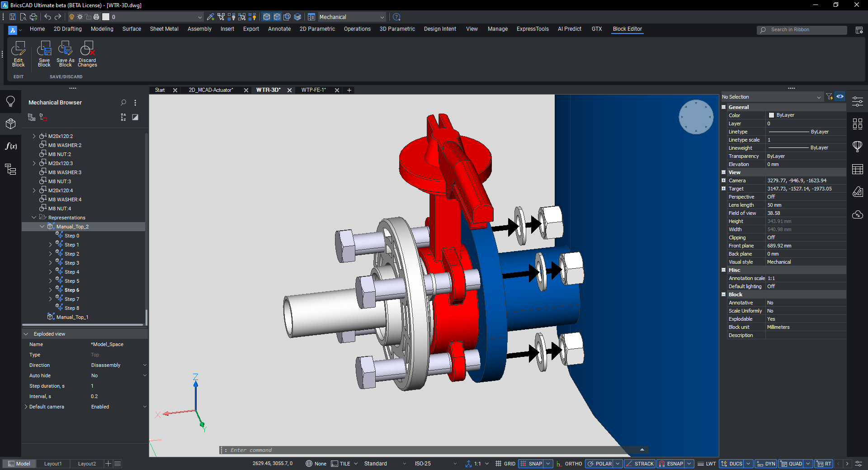Collapse the Representations tree node
This screenshot has width=868, height=470.
[34, 218]
